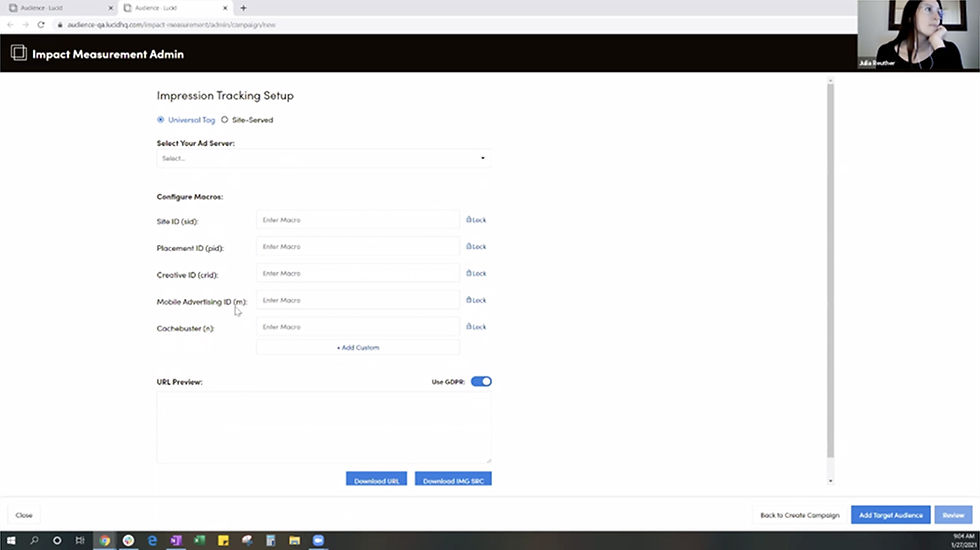980x550 pixels.
Task: Open a new browser tab
Action: pos(243,8)
